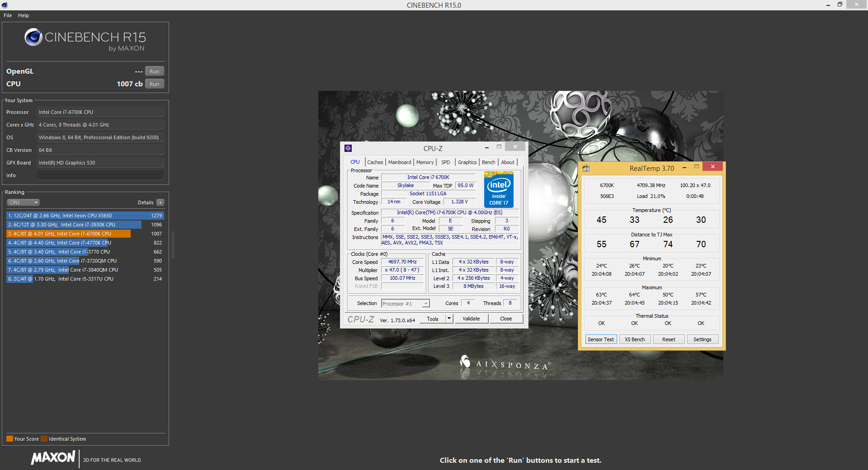Click the Cinebench logo sphere icon
The width and height of the screenshot is (868, 470).
33,37
